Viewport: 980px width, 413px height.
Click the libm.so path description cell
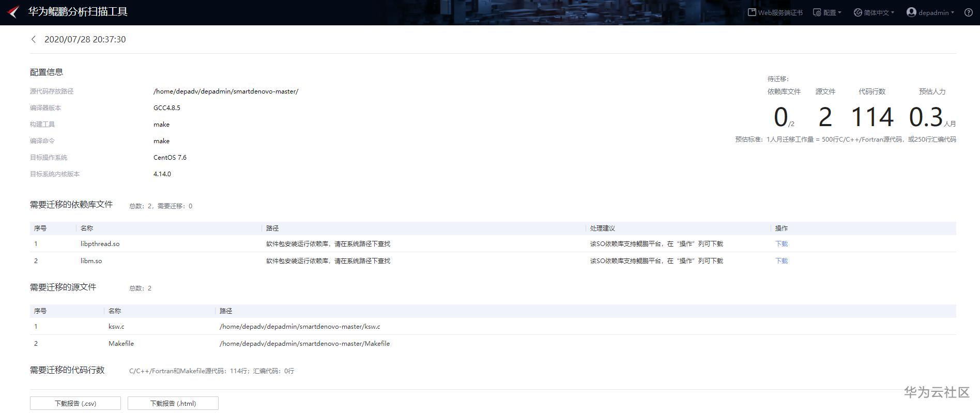click(328, 261)
